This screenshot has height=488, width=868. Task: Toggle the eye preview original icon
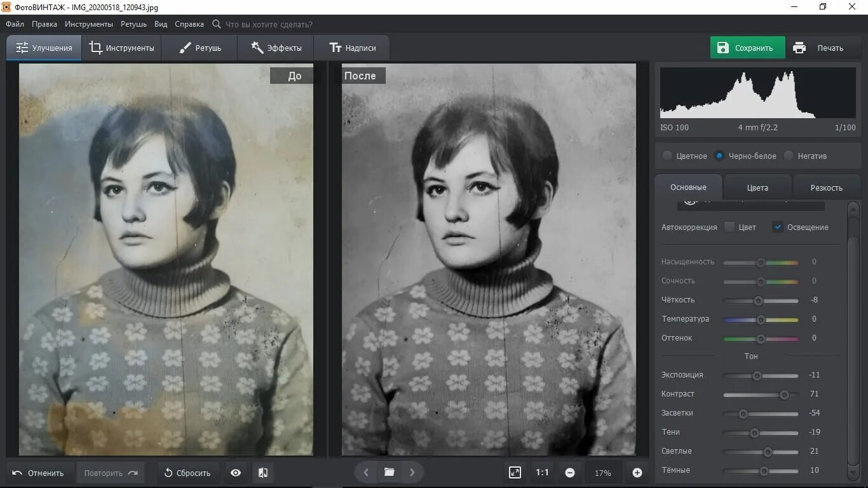(236, 473)
